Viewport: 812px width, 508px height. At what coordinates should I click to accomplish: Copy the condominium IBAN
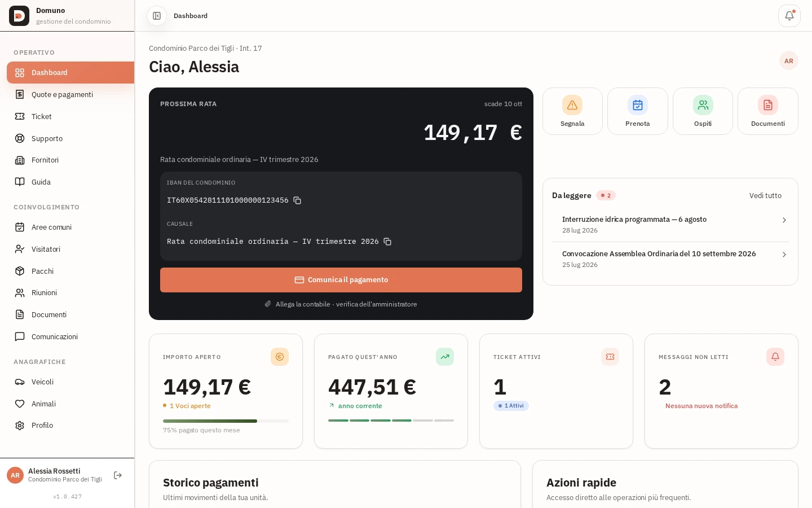coord(297,200)
